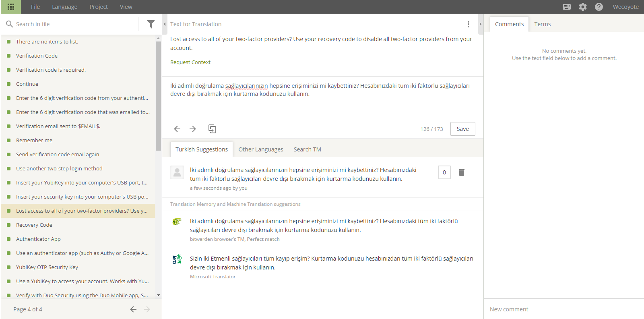The image size is (644, 319).
Task: Select 'Enter the 6 digit verification code that was emailed' string
Action: coord(78,112)
